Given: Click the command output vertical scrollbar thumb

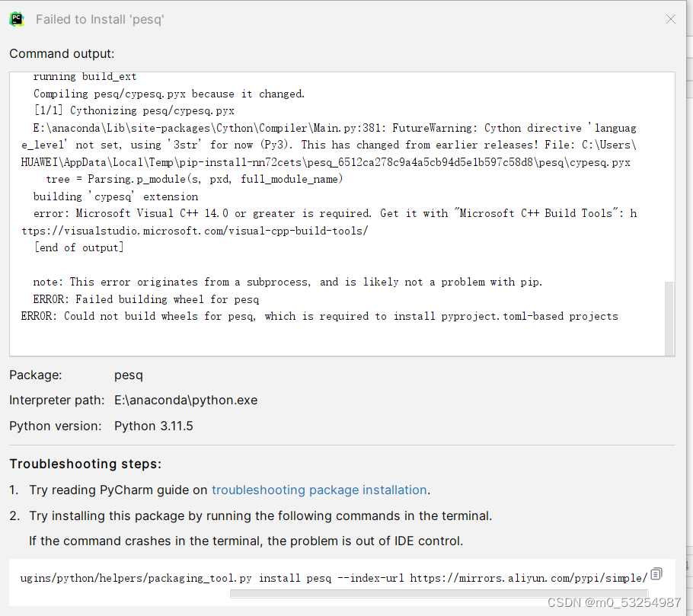Looking at the screenshot, I should 669,318.
